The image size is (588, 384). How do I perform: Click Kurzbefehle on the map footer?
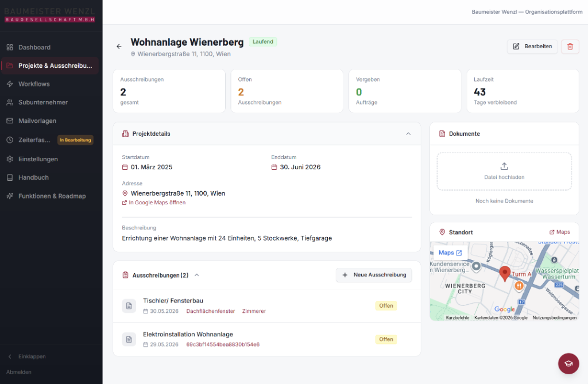pyautogui.click(x=458, y=317)
